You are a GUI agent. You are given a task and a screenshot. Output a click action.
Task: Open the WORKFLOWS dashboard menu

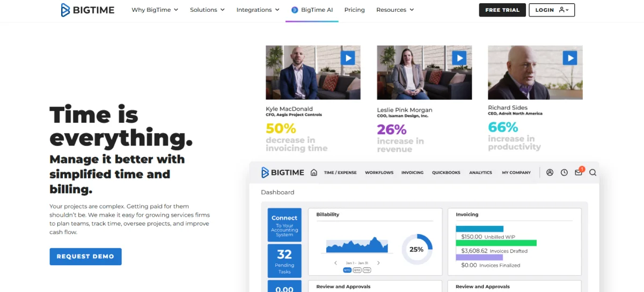point(379,173)
